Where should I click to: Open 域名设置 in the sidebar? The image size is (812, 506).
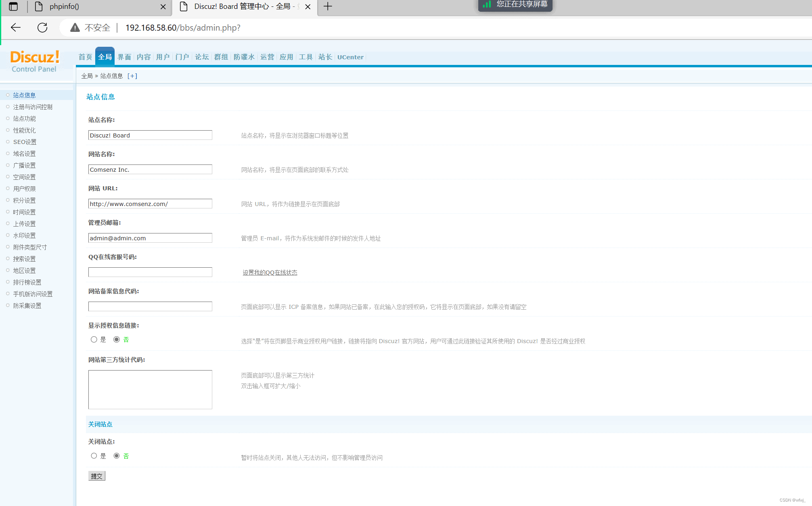[24, 154]
